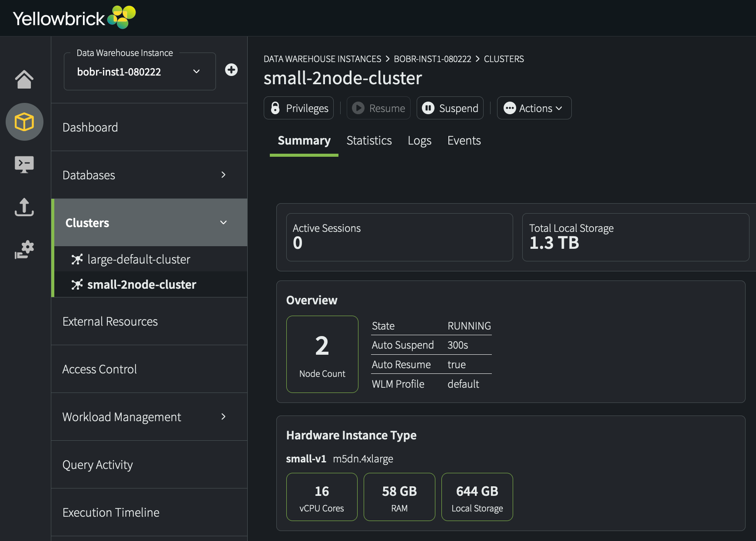Click the RUNNING state value

tap(469, 326)
